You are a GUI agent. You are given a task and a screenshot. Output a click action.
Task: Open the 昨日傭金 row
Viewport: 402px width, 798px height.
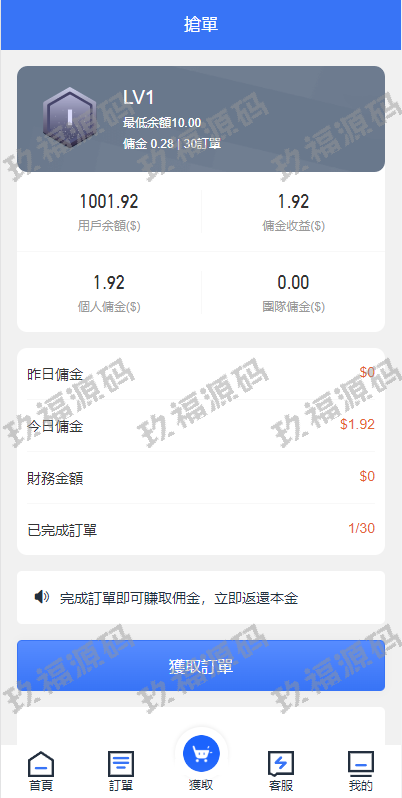[201, 374]
